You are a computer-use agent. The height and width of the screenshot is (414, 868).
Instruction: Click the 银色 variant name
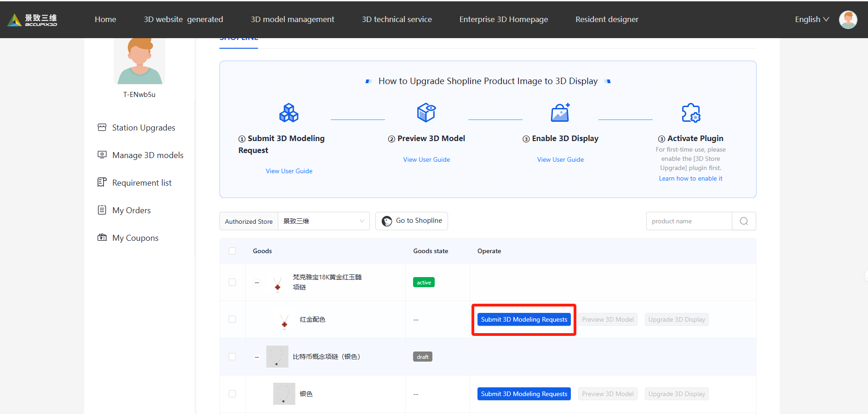(306, 394)
